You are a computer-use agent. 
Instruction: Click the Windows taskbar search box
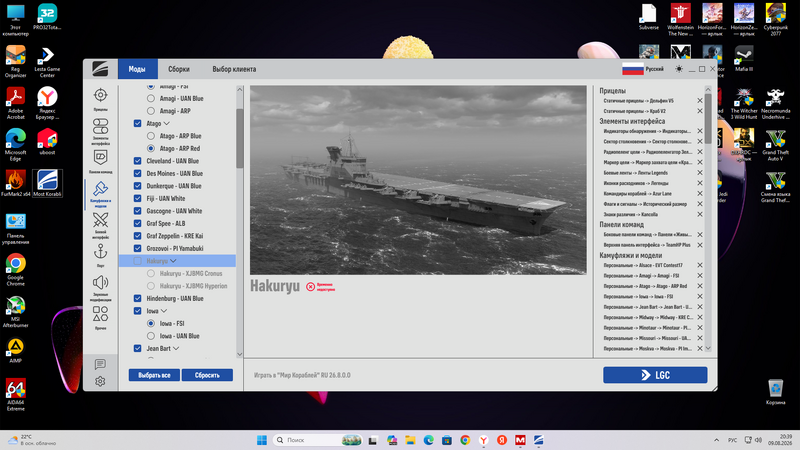317,440
